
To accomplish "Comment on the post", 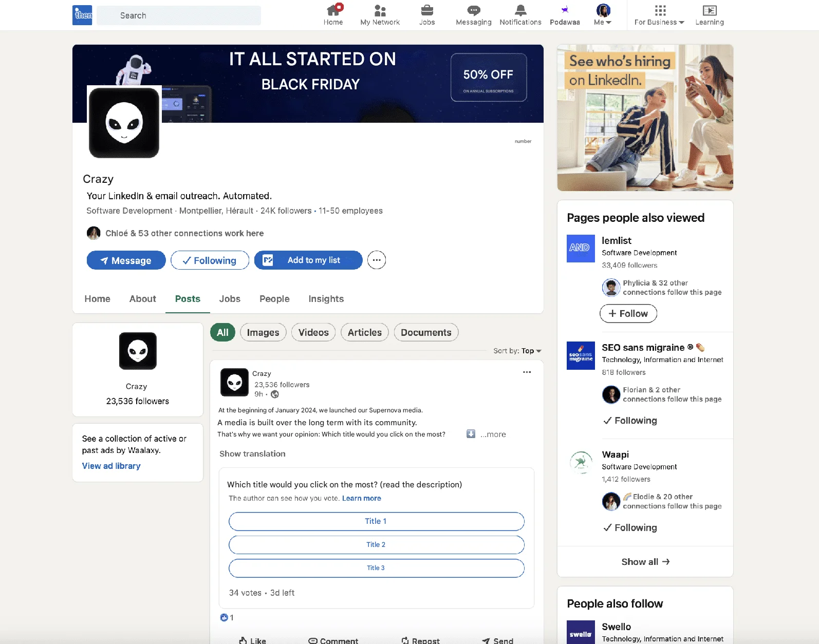I will coord(333,640).
